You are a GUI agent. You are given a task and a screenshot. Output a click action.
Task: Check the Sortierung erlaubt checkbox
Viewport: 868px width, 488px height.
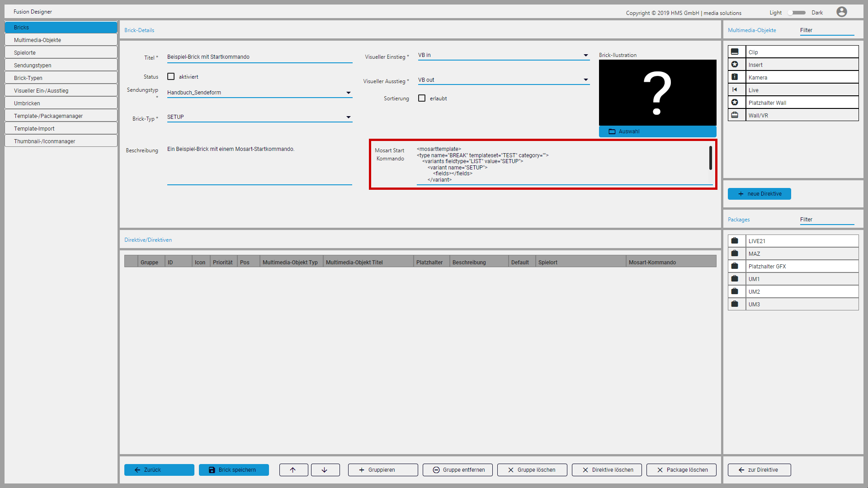pyautogui.click(x=422, y=98)
